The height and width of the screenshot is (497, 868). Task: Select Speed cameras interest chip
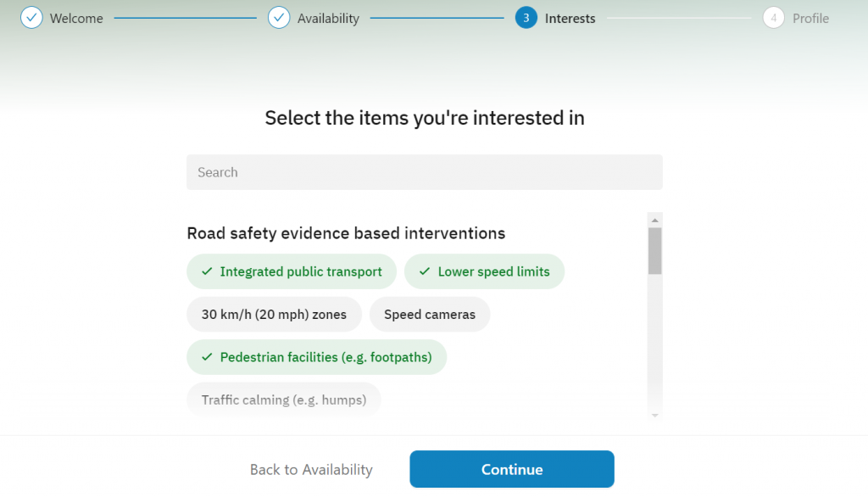point(430,314)
